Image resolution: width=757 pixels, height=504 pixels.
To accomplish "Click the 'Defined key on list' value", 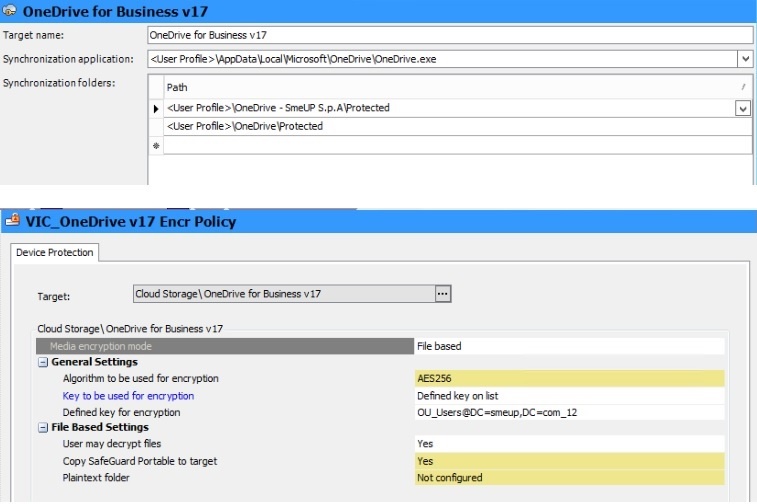I will click(570, 396).
